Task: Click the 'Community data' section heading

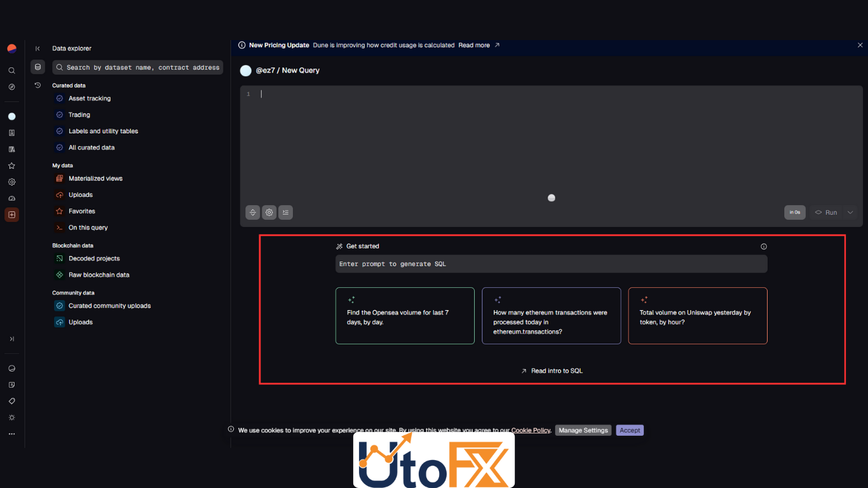Action: click(73, 293)
